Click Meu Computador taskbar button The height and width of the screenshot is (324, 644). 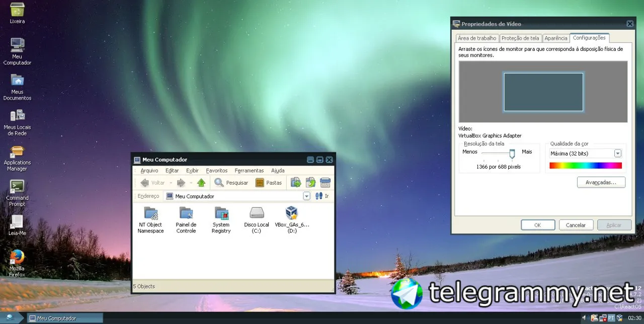pyautogui.click(x=64, y=318)
